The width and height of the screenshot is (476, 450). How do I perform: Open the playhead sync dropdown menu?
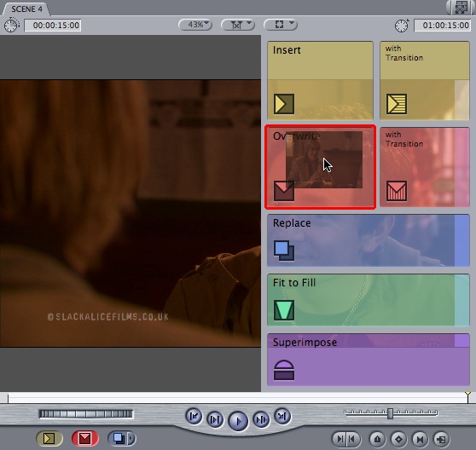[238, 25]
